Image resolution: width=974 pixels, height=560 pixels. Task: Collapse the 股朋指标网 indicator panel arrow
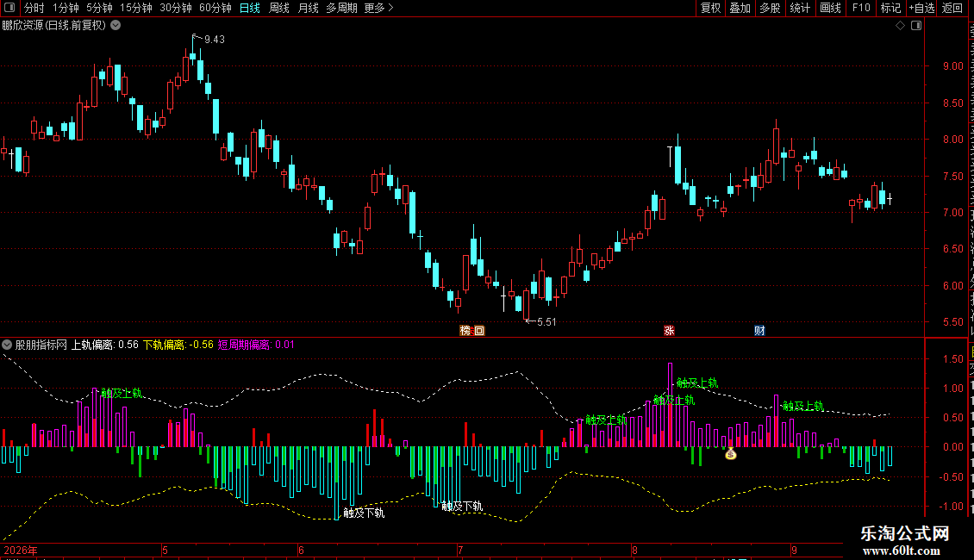[x=7, y=345]
